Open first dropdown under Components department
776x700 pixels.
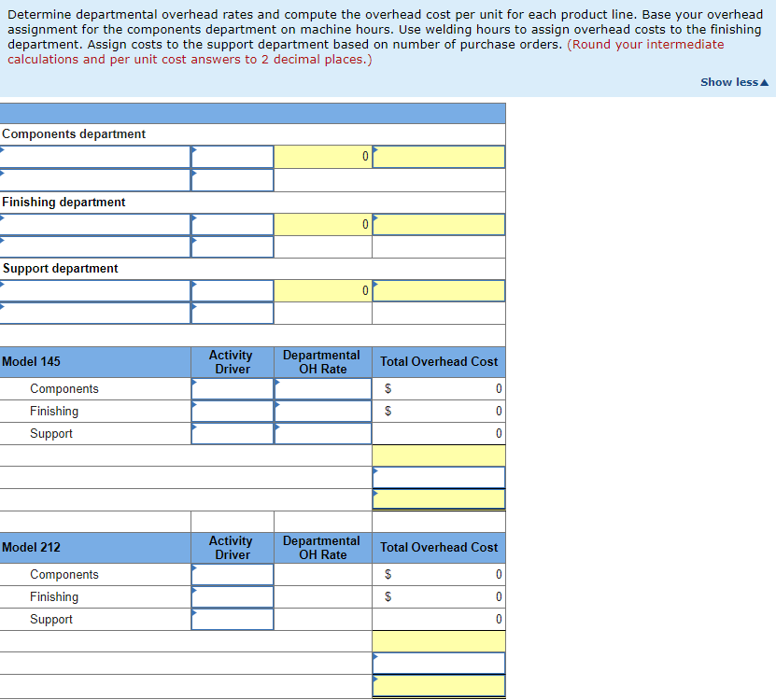[95, 157]
